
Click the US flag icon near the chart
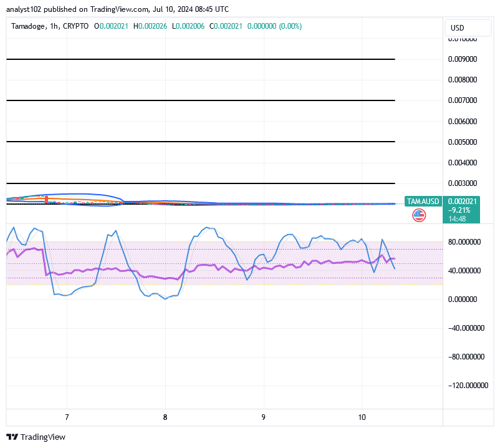point(419,215)
